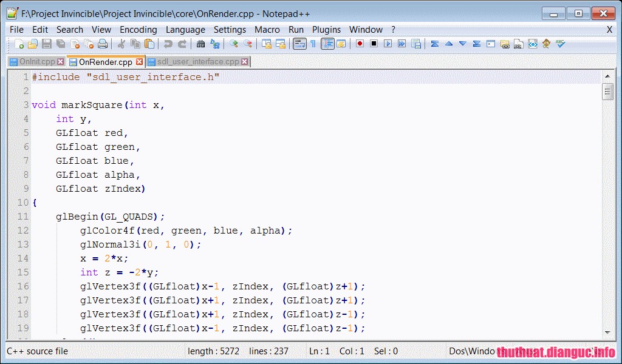Open the Edit menu
Image resolution: width=622 pixels, height=364 pixels.
[40, 30]
